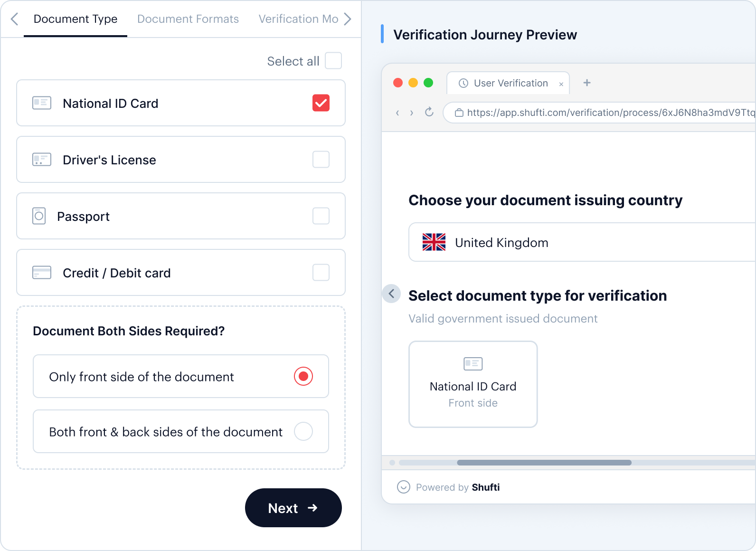Click the yellow minimize dot in preview browser
Image resolution: width=756 pixels, height=551 pixels.
point(413,83)
